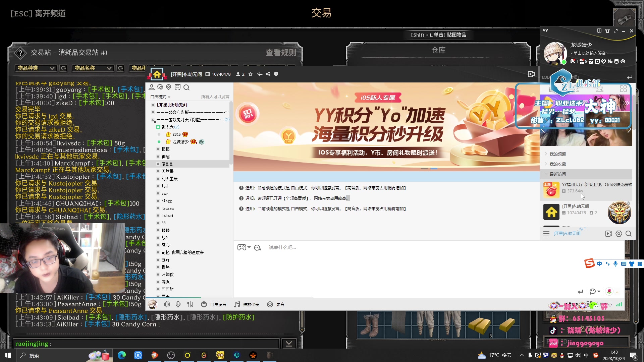Click the 龙城靖少 profile avatar

coord(555,53)
